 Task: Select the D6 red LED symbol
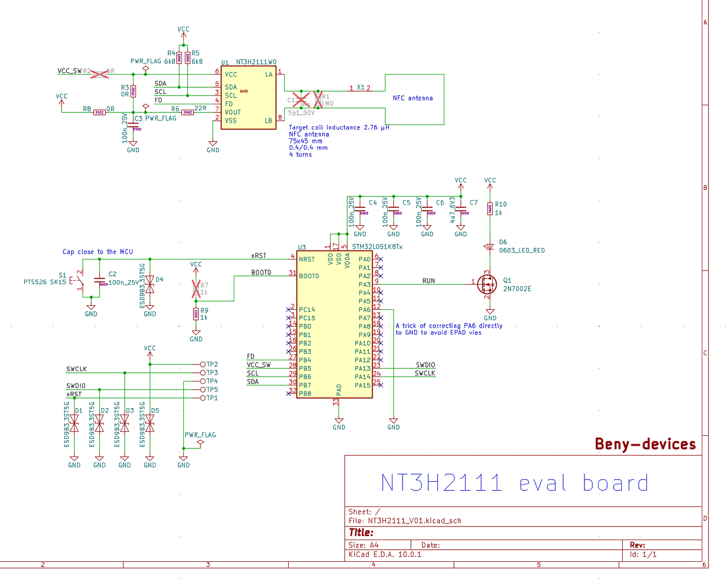(x=490, y=246)
